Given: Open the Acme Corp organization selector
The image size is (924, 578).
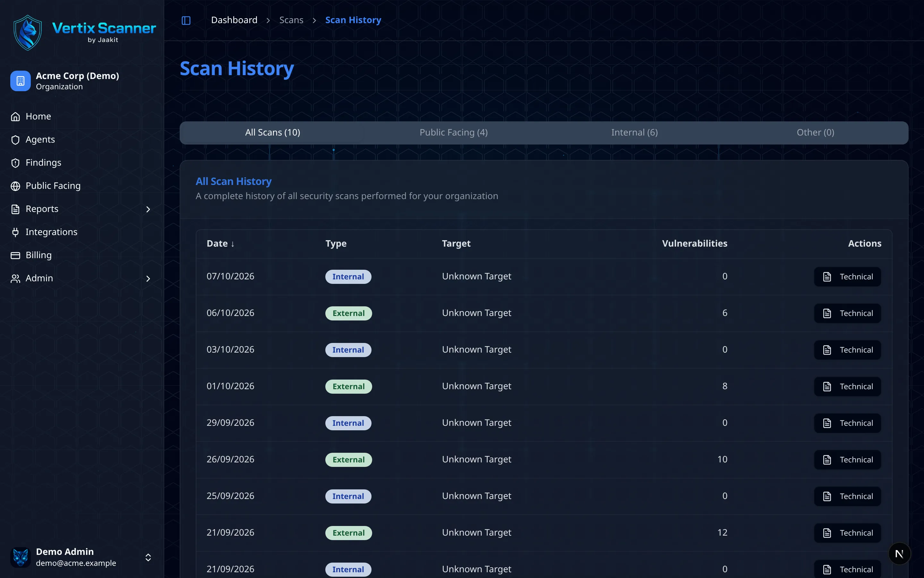Looking at the screenshot, I should point(82,81).
